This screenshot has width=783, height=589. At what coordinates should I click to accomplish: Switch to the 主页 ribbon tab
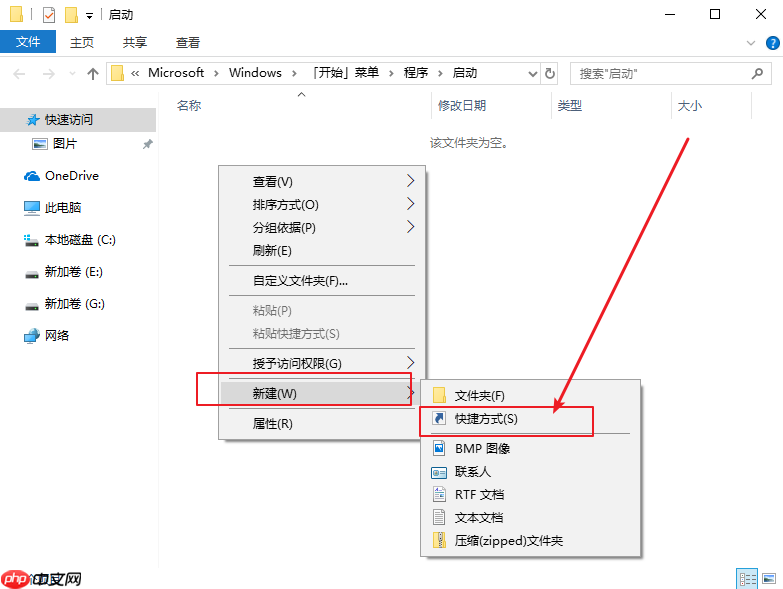click(82, 42)
